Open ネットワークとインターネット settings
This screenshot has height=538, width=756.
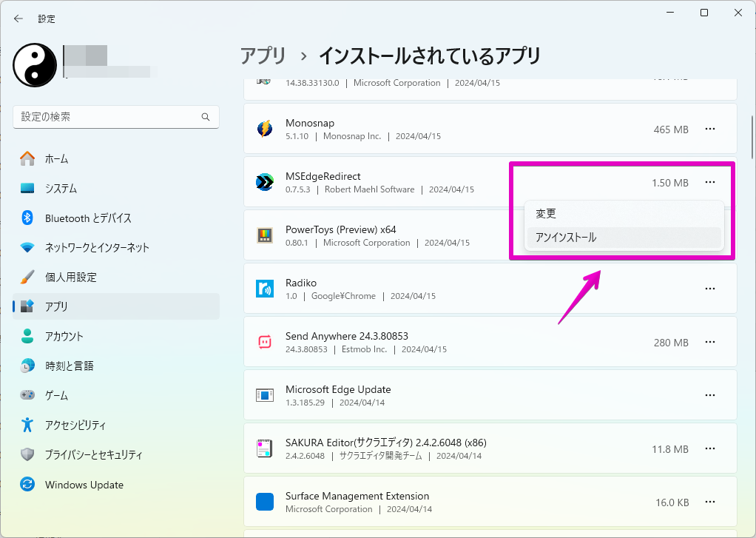click(116, 247)
